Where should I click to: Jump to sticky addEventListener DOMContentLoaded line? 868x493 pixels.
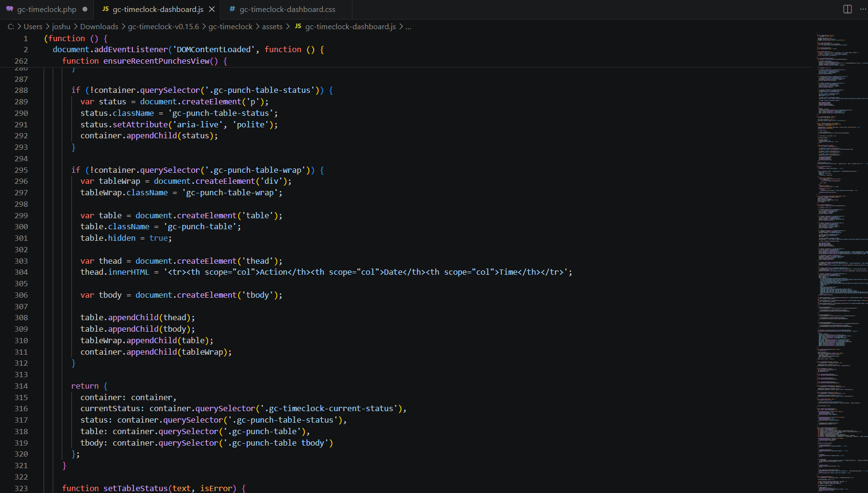click(x=188, y=49)
